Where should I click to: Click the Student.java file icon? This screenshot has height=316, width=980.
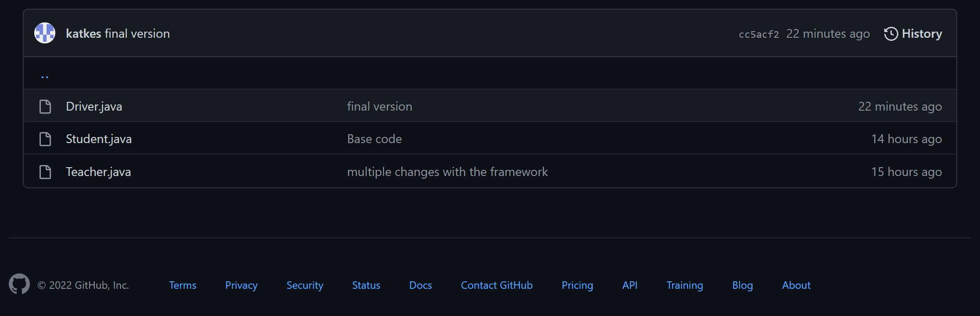[x=45, y=139]
